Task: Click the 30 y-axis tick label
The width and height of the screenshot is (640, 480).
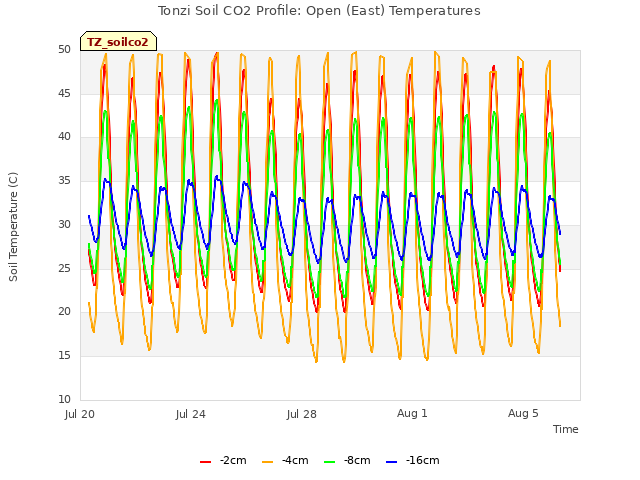Action: (64, 224)
